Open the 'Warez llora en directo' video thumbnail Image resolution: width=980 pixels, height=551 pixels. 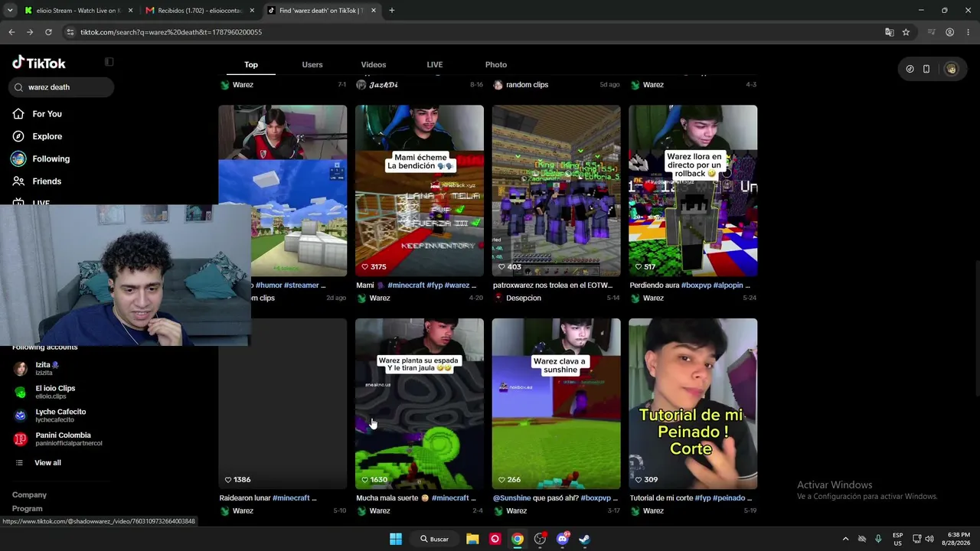pos(693,191)
